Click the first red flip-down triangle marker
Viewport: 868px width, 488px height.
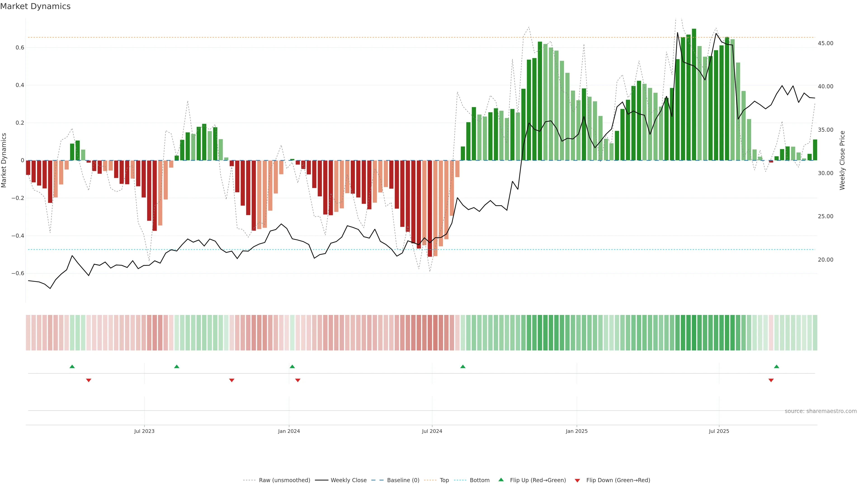(x=89, y=380)
